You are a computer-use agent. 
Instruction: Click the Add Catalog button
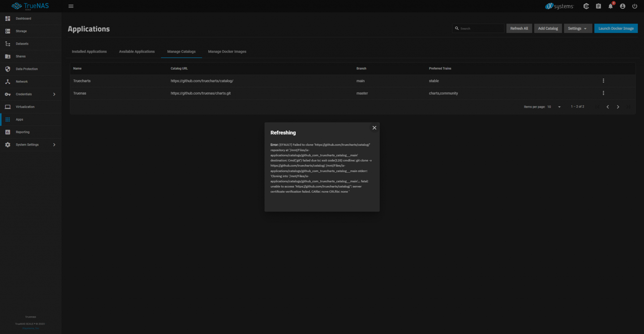pyautogui.click(x=548, y=29)
